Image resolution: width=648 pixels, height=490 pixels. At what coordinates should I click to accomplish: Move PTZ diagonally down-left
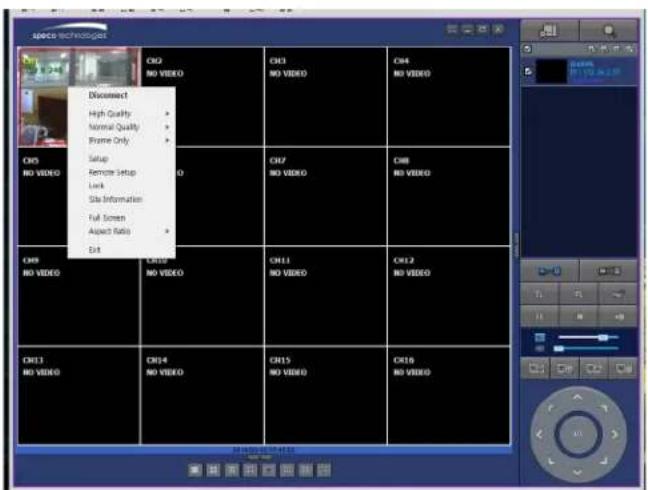[x=551, y=461]
